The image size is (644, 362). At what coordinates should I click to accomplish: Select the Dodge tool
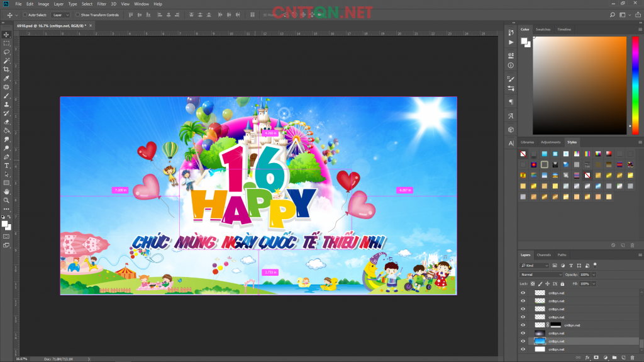tap(6, 148)
